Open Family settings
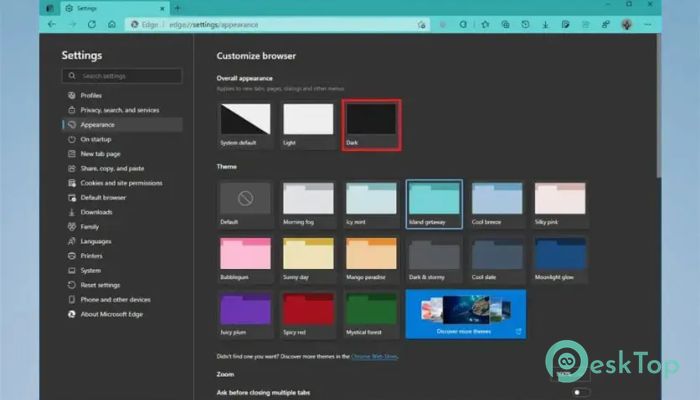The image size is (700, 400). 122,227
